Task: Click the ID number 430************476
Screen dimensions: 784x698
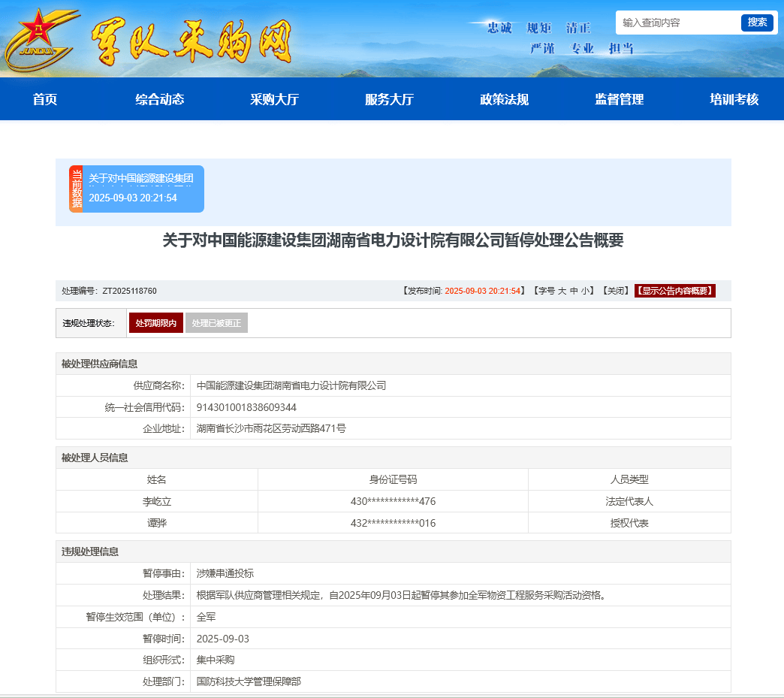Action: [x=393, y=501]
